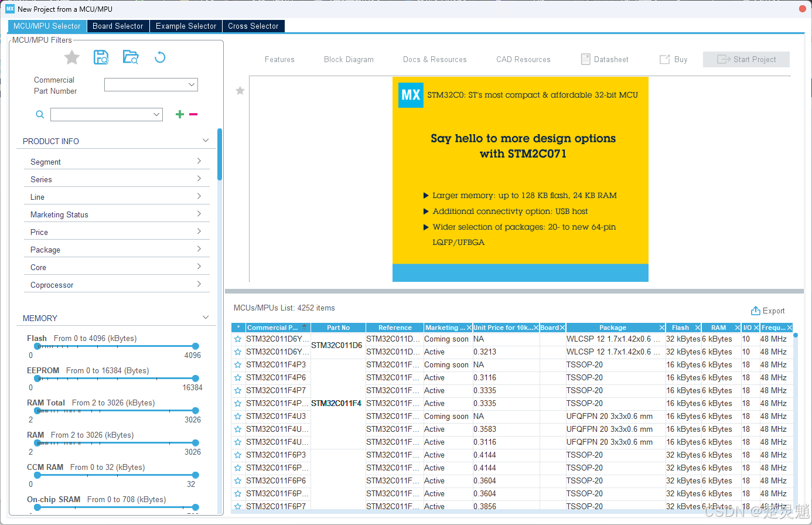Open the search field dropdown
Image resolution: width=812 pixels, height=525 pixels.
[x=156, y=114]
